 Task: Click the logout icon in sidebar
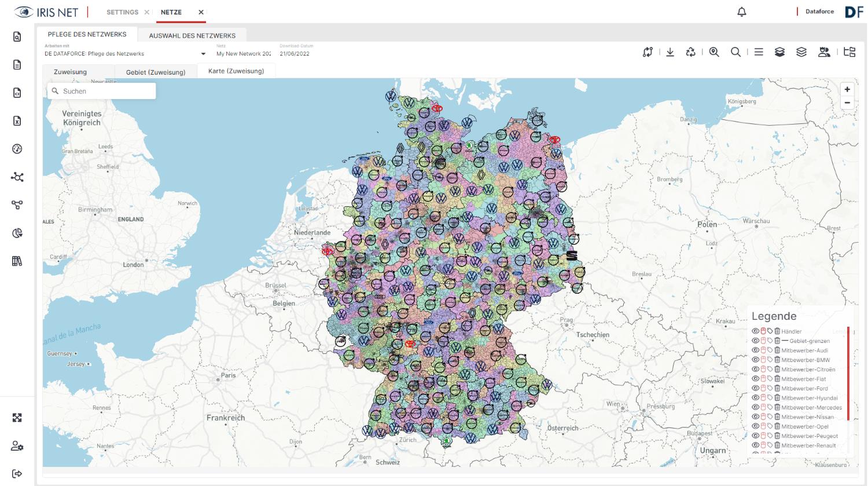click(x=17, y=474)
